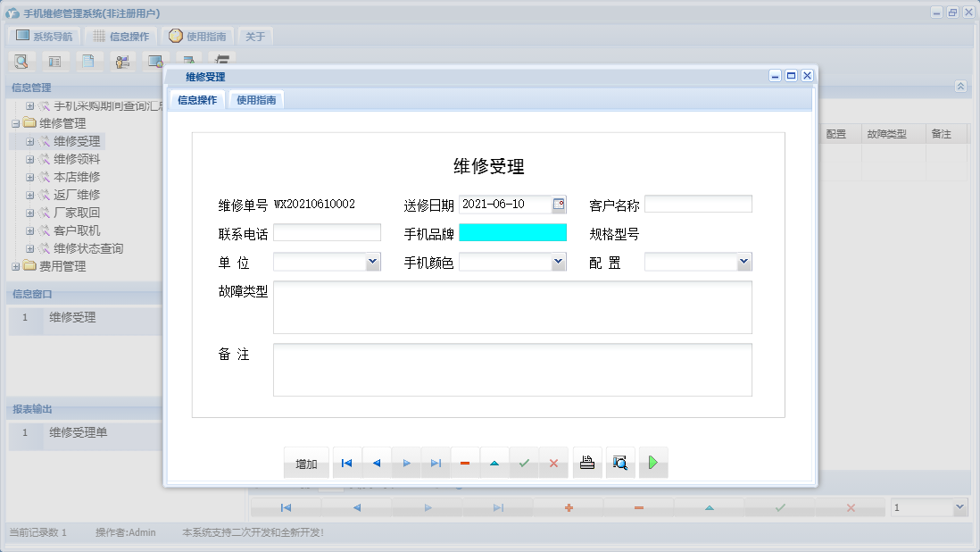Expand the 本店维修 tree node
This screenshot has height=552, width=980.
point(29,177)
